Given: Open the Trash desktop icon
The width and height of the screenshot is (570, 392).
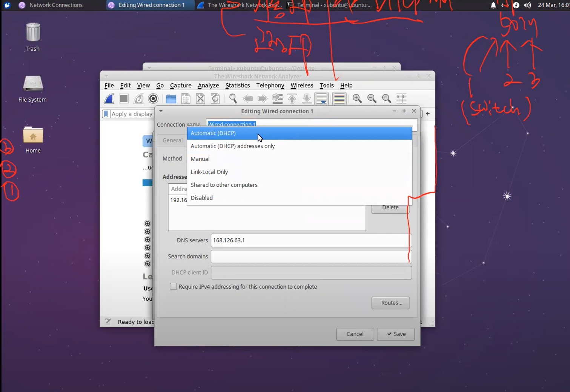Looking at the screenshot, I should coord(32,37).
